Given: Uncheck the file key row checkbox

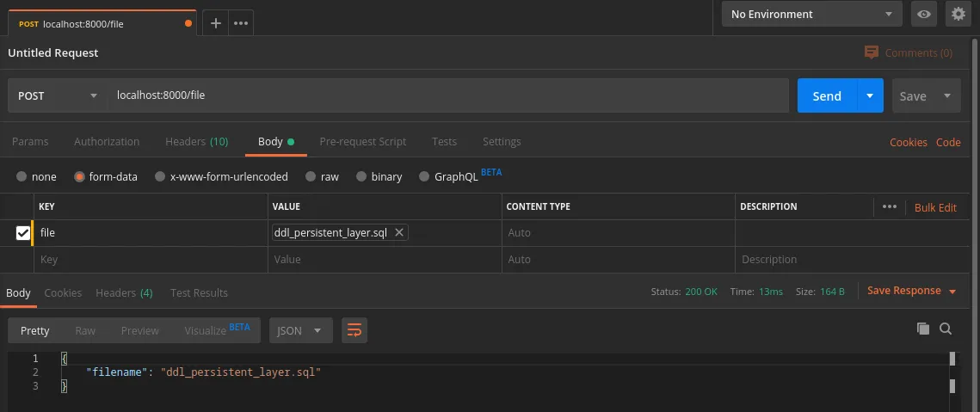Looking at the screenshot, I should (x=23, y=233).
